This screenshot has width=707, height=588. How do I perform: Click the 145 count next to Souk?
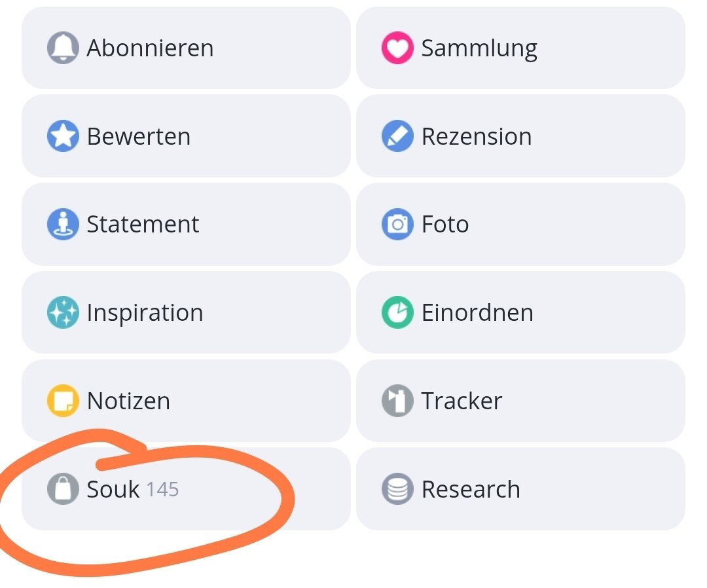click(x=163, y=490)
